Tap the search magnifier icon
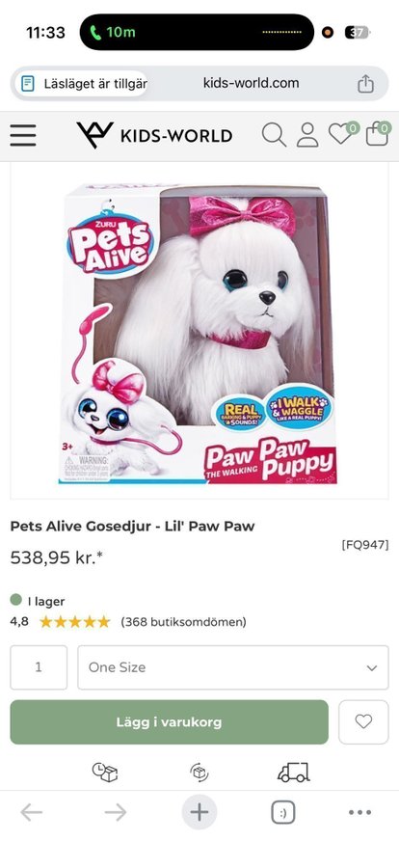 click(x=274, y=134)
